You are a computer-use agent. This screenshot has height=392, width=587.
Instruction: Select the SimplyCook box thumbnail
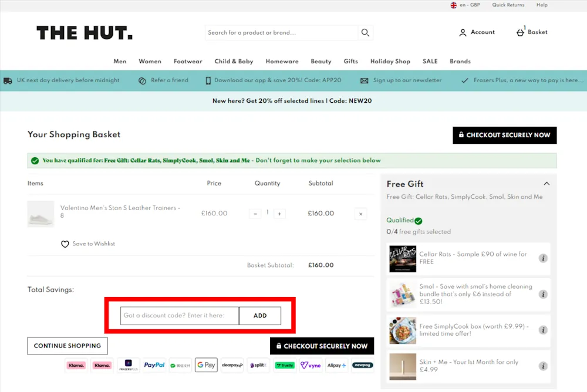point(403,330)
